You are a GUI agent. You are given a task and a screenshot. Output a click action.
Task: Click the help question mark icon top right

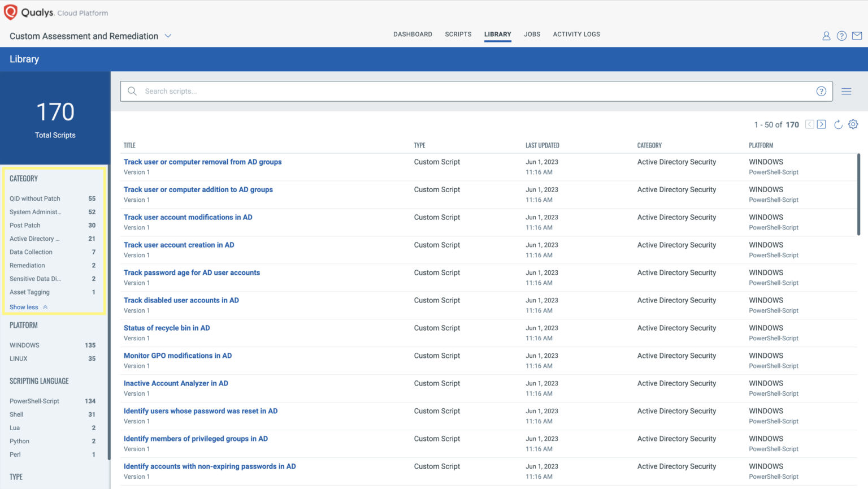pos(841,36)
